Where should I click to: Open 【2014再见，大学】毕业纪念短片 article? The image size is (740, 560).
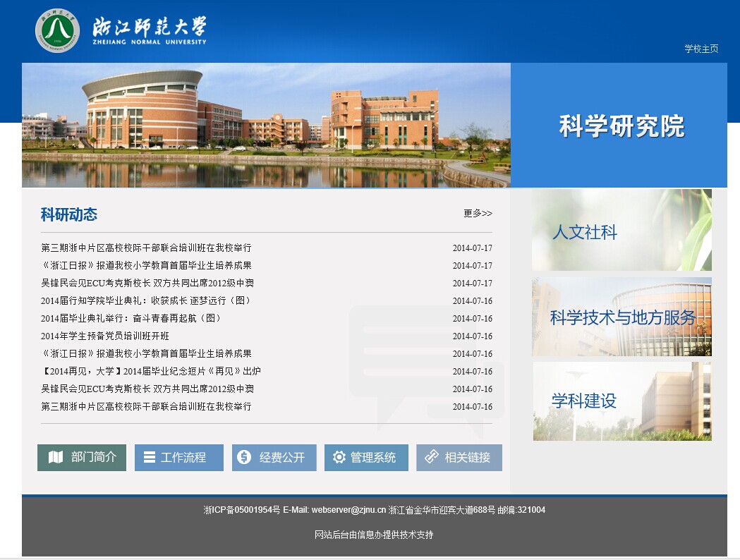(x=151, y=372)
